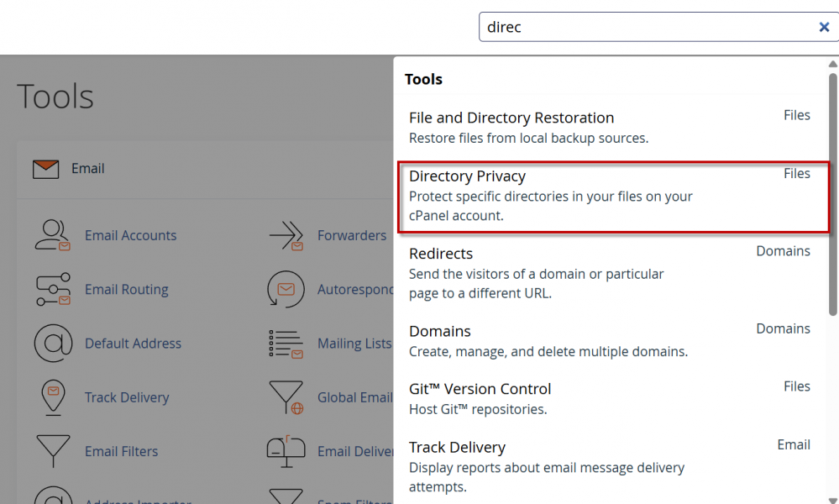Click the Forwarders arrow icon
The image size is (839, 504).
pos(286,235)
